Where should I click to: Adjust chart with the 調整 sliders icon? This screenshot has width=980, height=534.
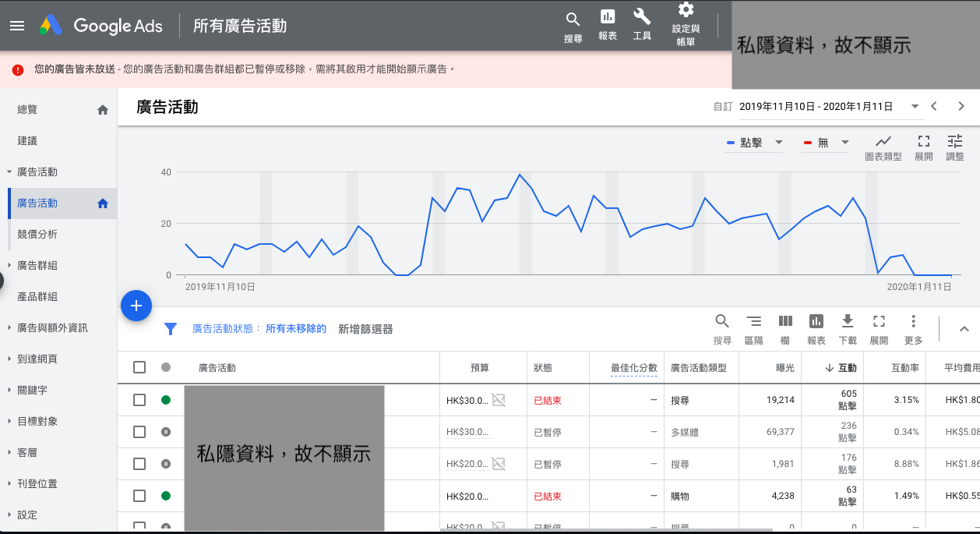954,142
